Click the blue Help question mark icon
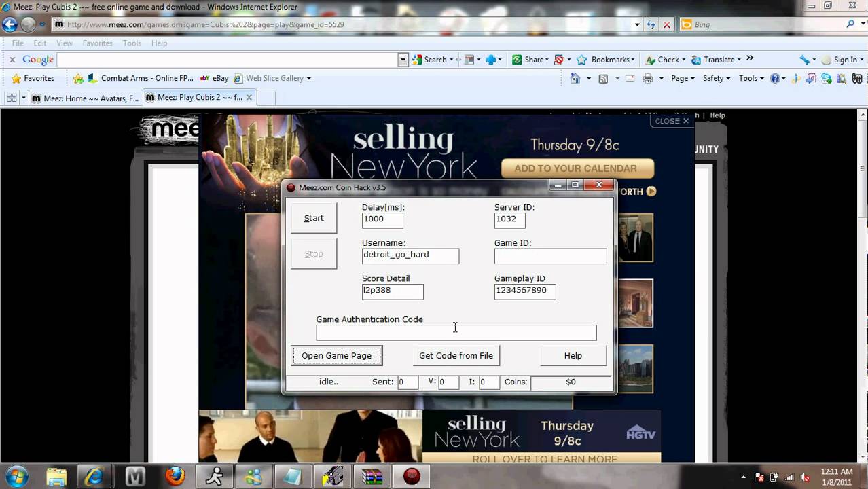Image resolution: width=868 pixels, height=489 pixels. click(x=775, y=78)
